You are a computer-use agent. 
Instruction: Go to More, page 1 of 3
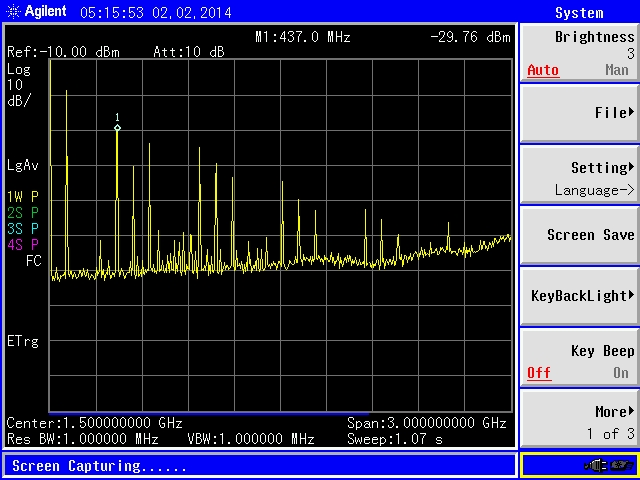pos(579,421)
